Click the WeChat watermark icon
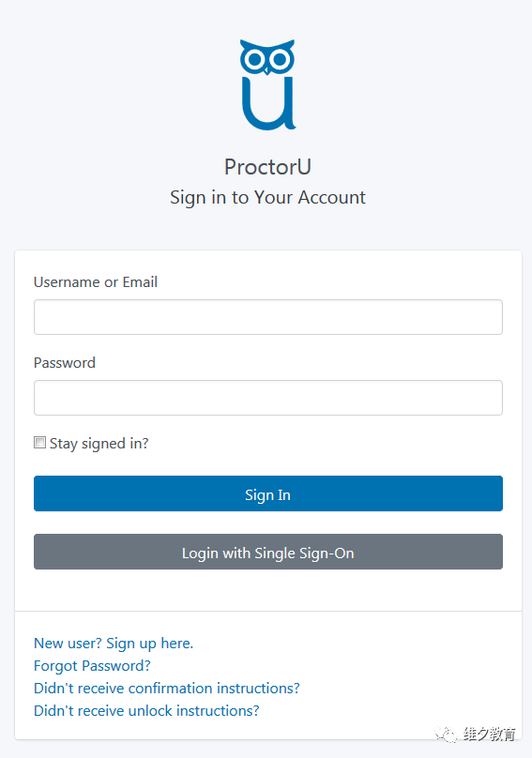Screen dimensions: 532x758 [x=445, y=735]
